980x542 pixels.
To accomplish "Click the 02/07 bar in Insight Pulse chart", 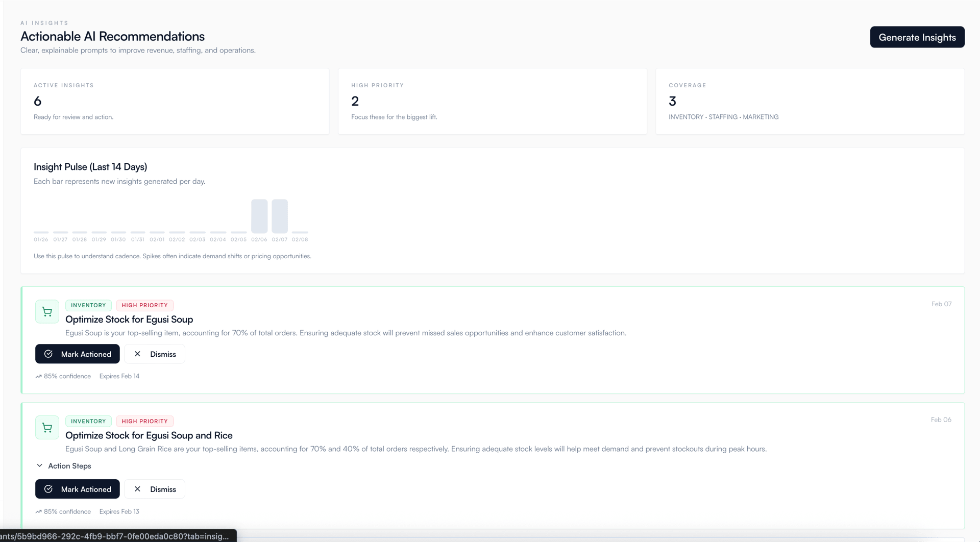I will [x=279, y=216].
